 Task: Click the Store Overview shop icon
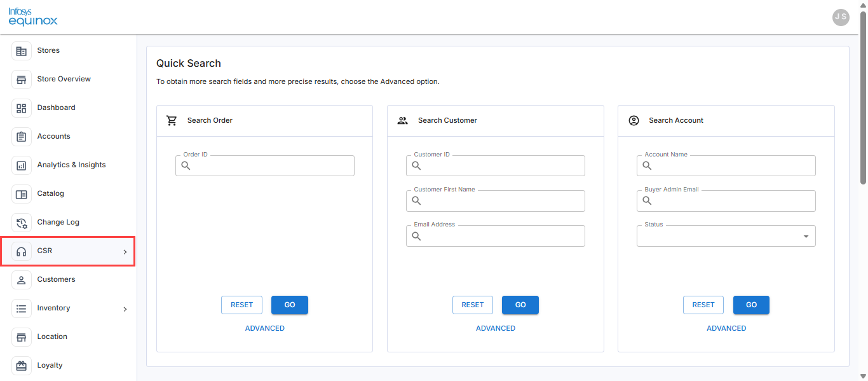pyautogui.click(x=22, y=80)
